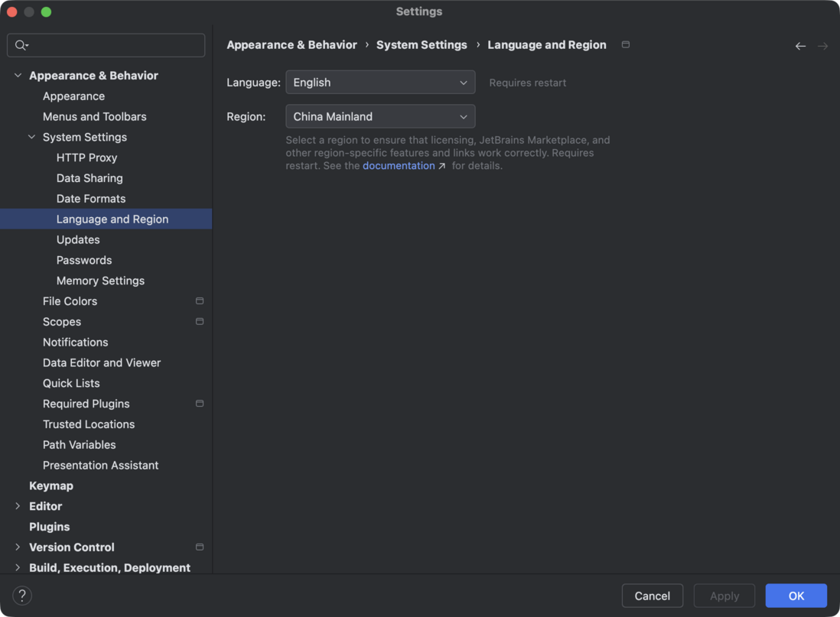Click the project-level icon beside File Colors
The image size is (840, 617).
click(x=200, y=301)
